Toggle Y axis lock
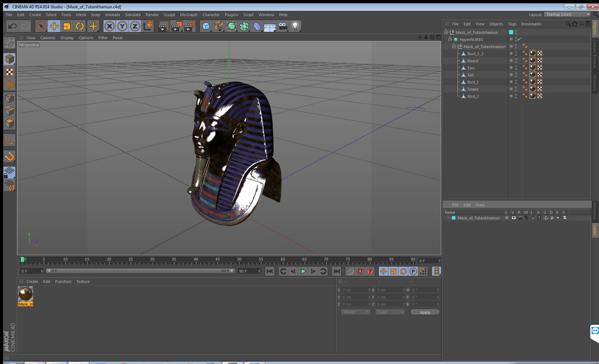This screenshot has height=364, width=599. (122, 26)
